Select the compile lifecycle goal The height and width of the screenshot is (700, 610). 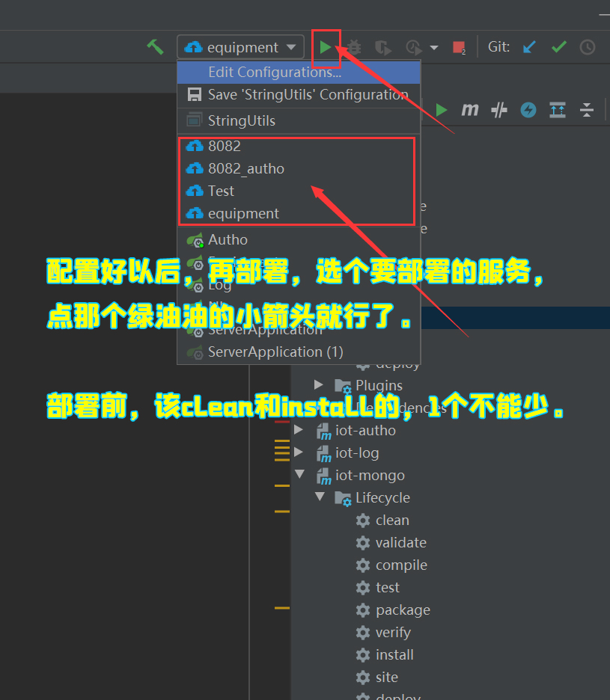[x=451, y=565]
